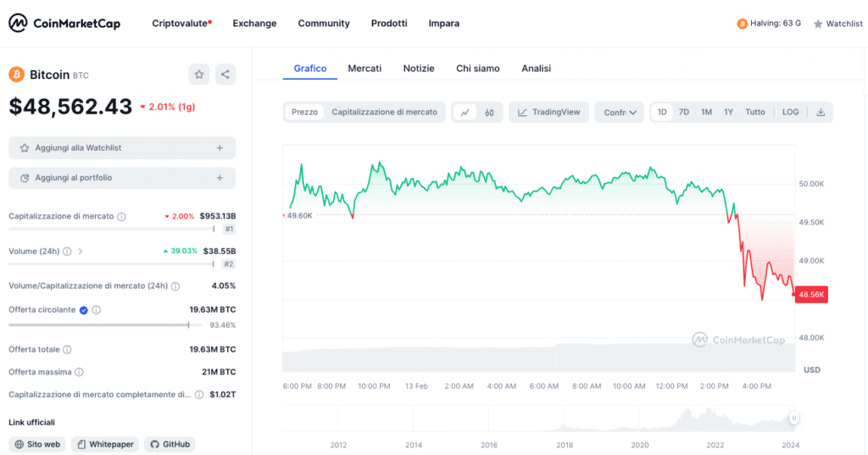868x455 pixels.
Task: Click the #1 rank badge
Action: [229, 229]
